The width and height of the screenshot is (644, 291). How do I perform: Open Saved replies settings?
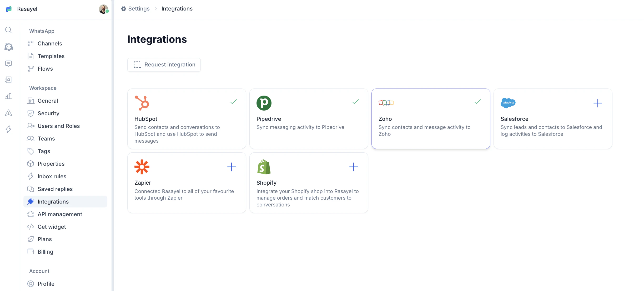(65, 189)
